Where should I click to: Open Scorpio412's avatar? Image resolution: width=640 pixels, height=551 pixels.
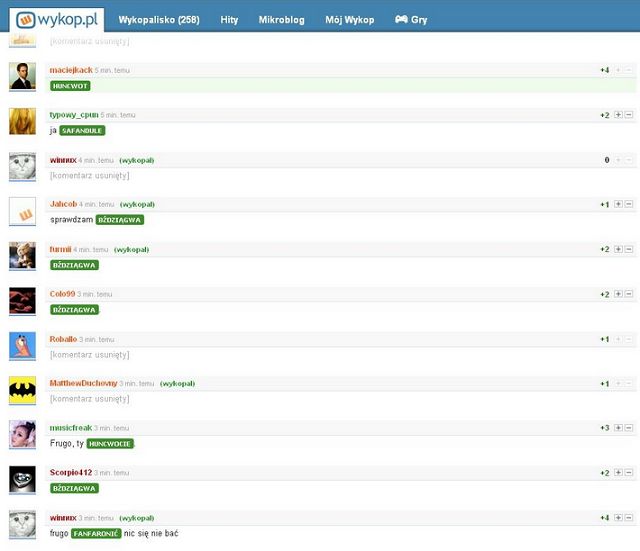coord(22,480)
